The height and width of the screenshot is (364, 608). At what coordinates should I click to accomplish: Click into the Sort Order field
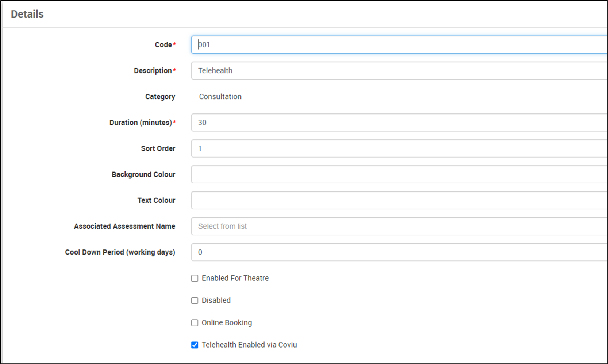[x=398, y=148]
